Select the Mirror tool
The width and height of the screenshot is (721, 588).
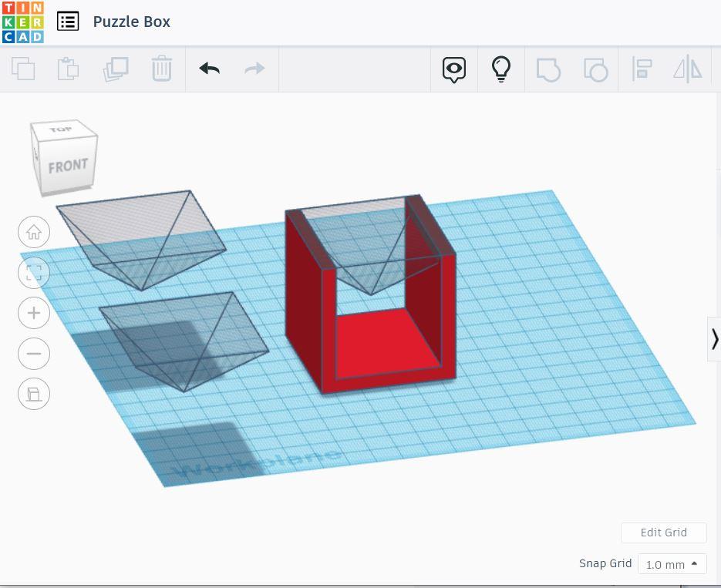(688, 69)
